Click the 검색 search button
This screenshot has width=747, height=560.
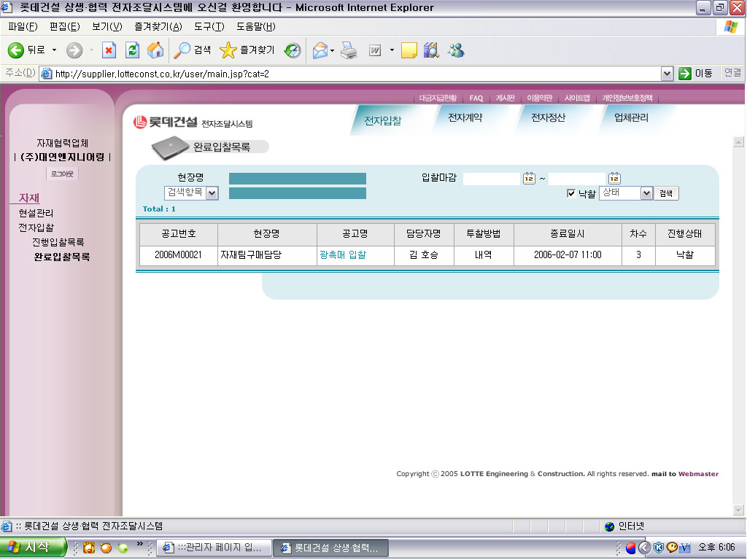tap(666, 193)
